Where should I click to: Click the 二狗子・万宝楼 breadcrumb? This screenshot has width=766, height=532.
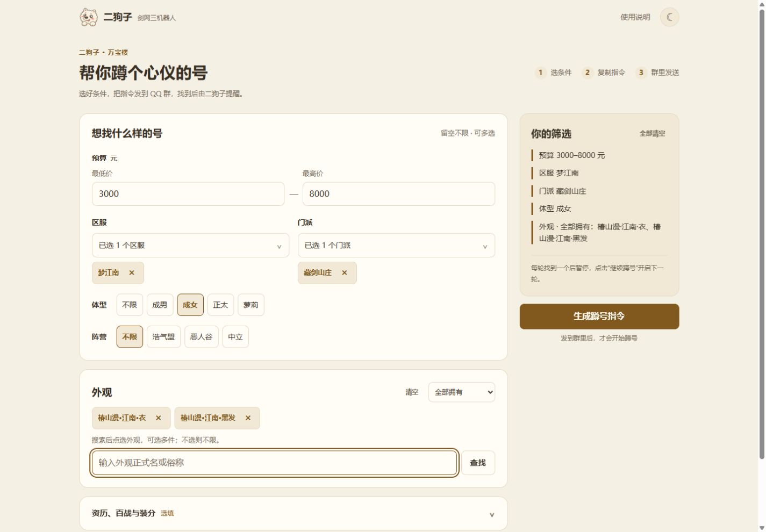click(x=103, y=53)
